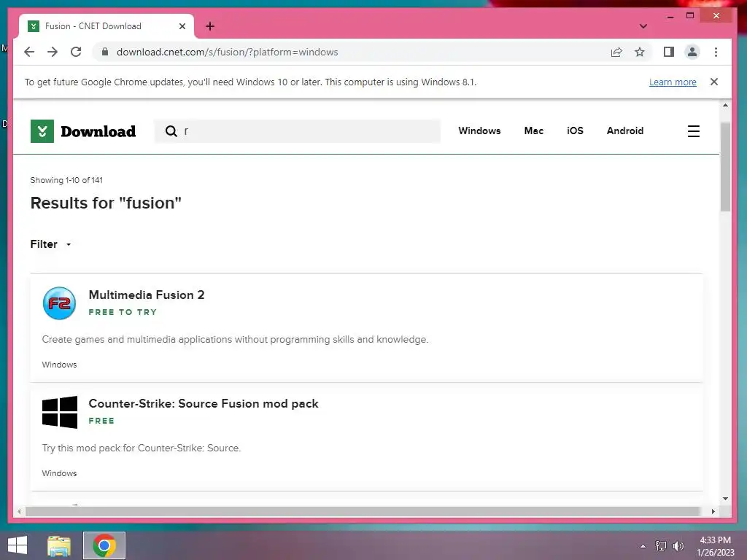Image resolution: width=747 pixels, height=560 pixels.
Task: Click the browser forward arrow
Action: [53, 52]
